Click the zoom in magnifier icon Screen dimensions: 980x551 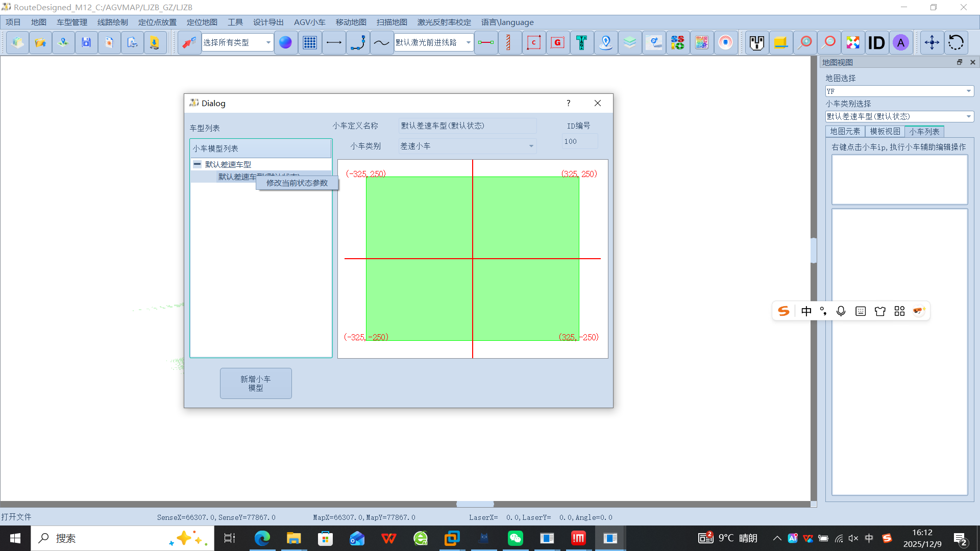pyautogui.click(x=805, y=42)
